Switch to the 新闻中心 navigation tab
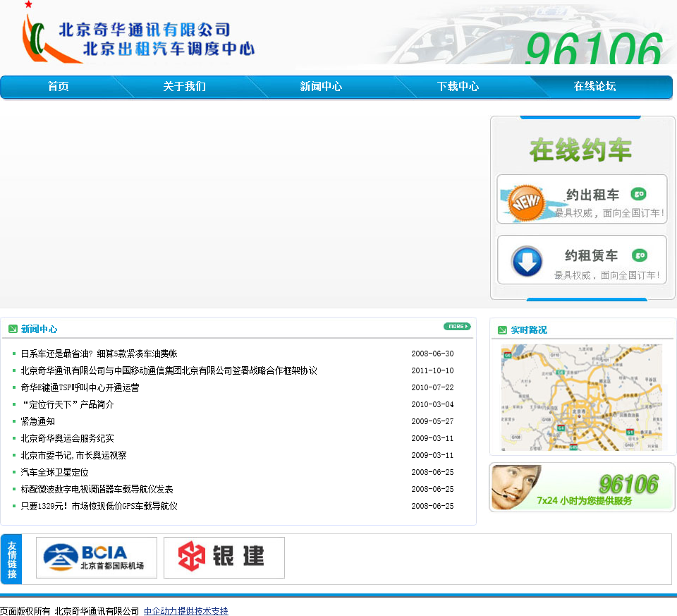The image size is (677, 616). (x=321, y=87)
